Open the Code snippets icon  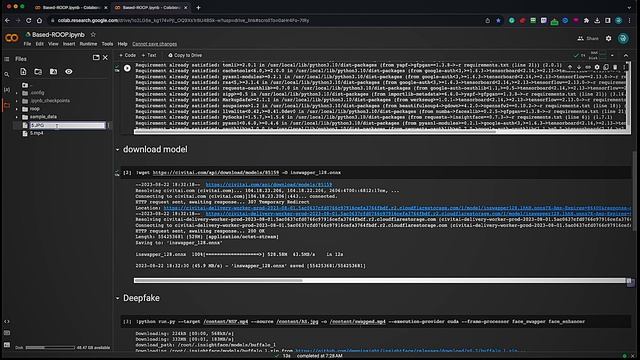(x=7, y=321)
